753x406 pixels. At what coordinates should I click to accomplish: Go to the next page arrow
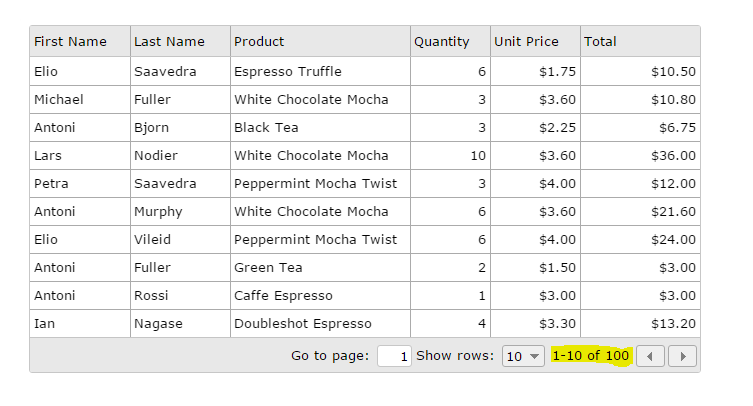point(682,356)
